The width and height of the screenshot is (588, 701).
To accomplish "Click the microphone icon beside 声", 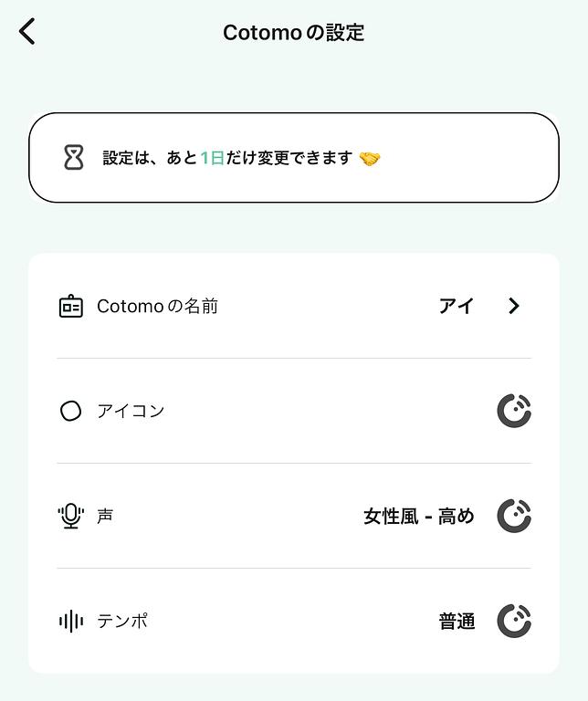I will pyautogui.click(x=70, y=516).
